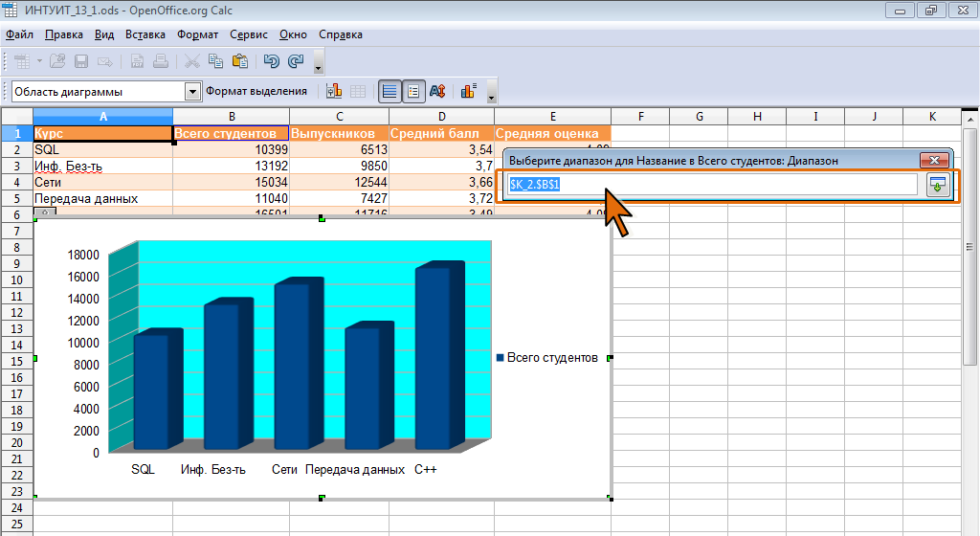This screenshot has height=536, width=980.
Task: Click cell containing 9850
Action: coord(340,166)
